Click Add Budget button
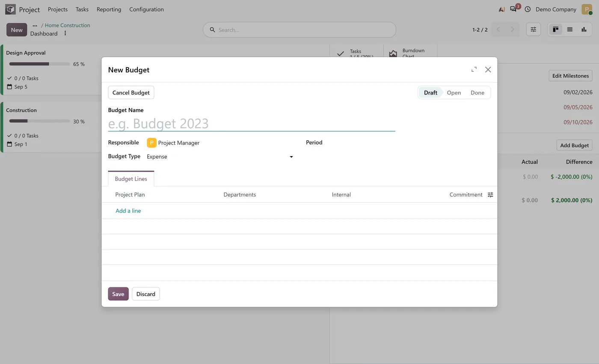Screen dimensions: 599x364 click(574, 145)
